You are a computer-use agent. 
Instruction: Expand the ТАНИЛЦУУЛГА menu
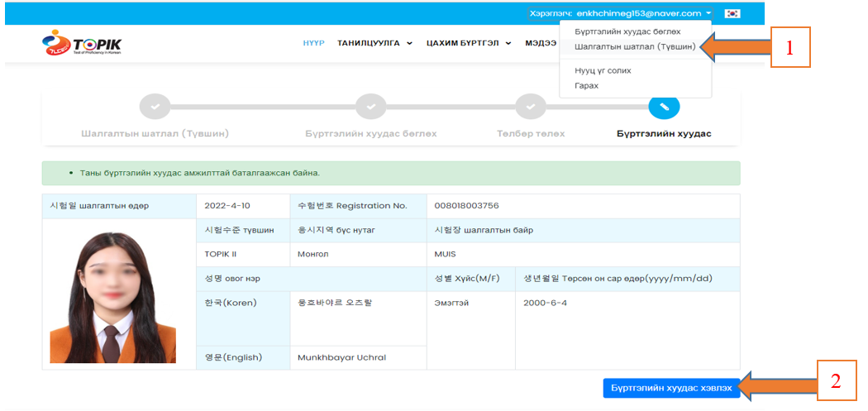[x=374, y=44]
